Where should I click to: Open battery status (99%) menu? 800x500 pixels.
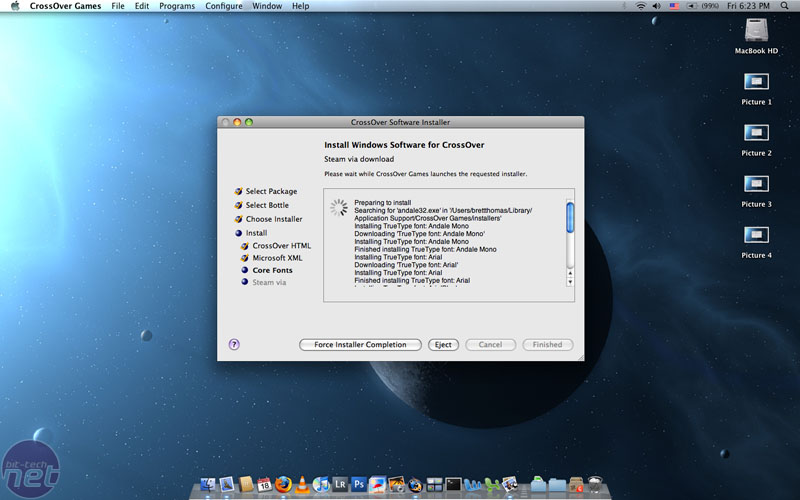(x=702, y=6)
